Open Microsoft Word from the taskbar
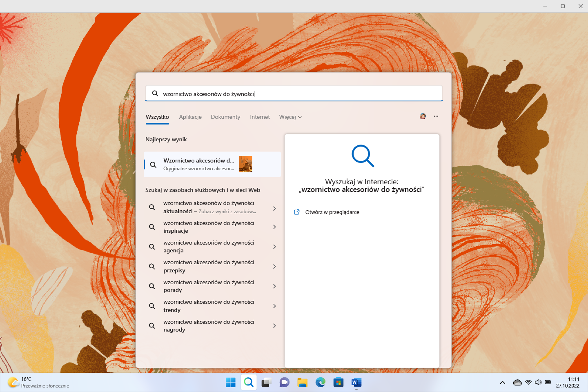 click(356, 383)
